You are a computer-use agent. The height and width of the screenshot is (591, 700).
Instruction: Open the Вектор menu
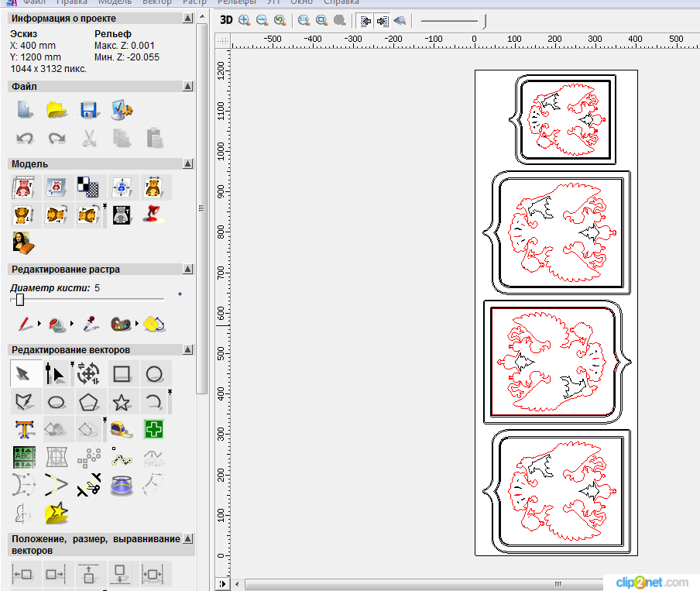coord(157,2)
